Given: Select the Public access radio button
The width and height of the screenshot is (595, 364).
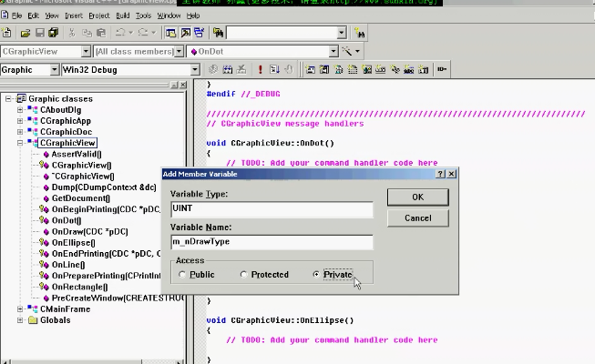Looking at the screenshot, I should tap(182, 274).
